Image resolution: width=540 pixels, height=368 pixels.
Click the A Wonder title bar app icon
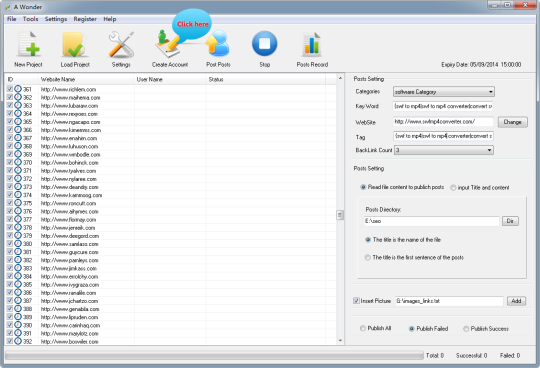(7, 7)
